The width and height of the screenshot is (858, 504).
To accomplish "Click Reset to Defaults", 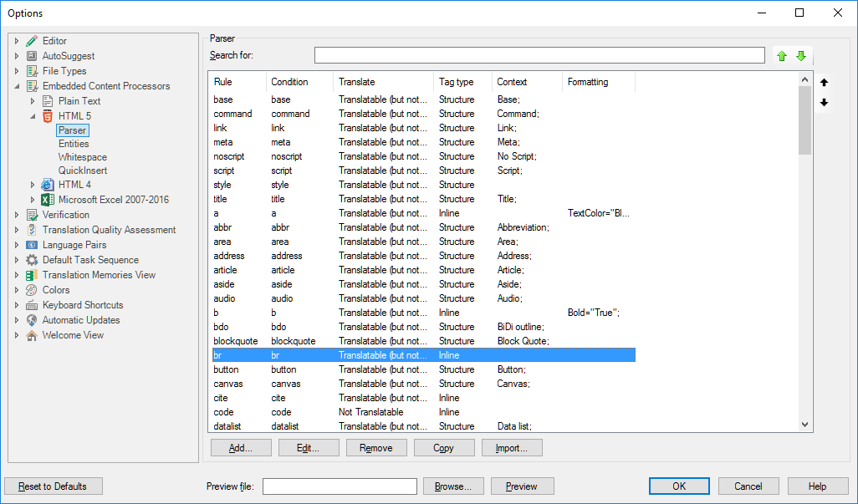I will (53, 486).
